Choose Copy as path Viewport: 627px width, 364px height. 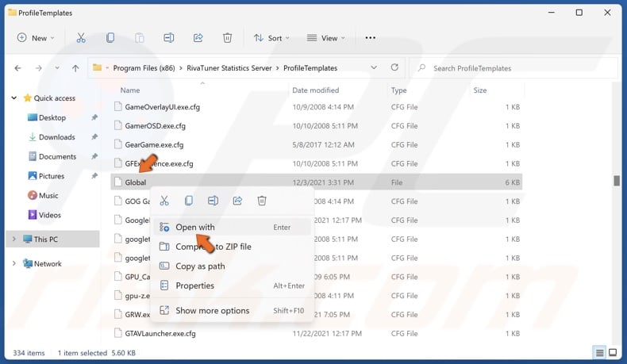(x=232, y=266)
